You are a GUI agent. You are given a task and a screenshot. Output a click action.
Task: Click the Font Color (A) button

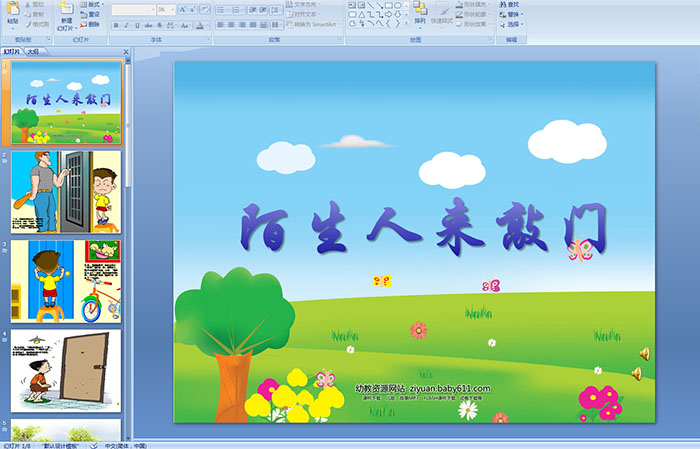pyautogui.click(x=200, y=25)
